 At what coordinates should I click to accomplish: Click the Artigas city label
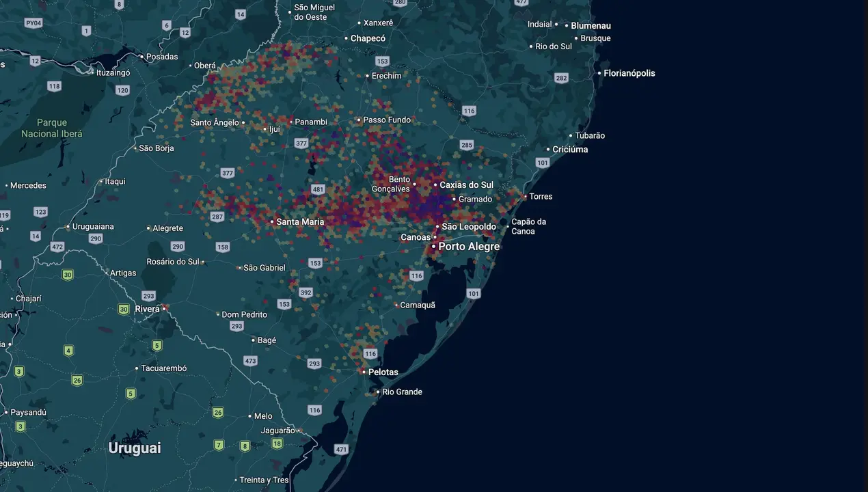click(124, 273)
